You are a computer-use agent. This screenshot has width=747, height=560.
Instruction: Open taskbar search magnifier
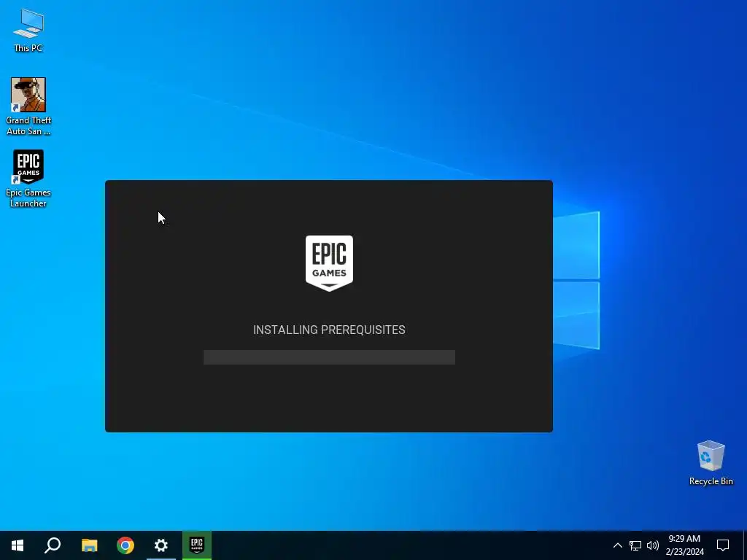pos(53,545)
